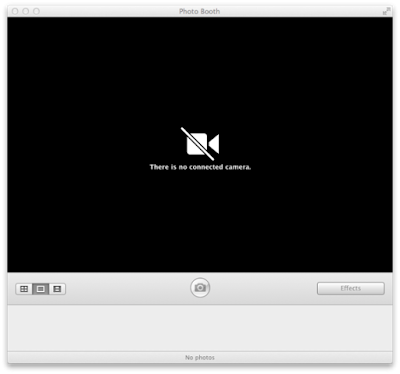Click the crossed-out video camera icon
This screenshot has height=374, width=400.
coord(200,144)
